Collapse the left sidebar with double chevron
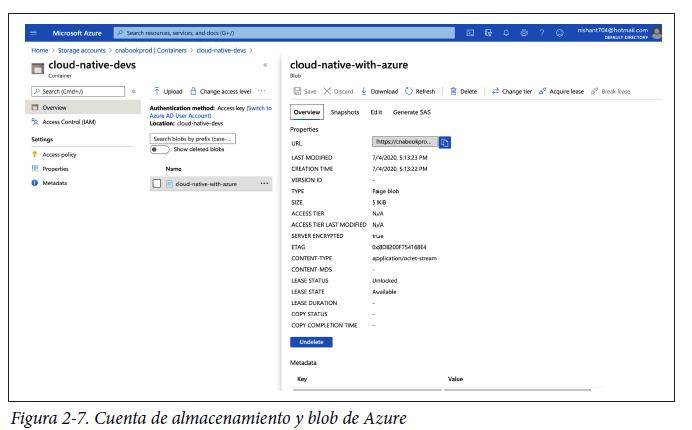This screenshot has width=692, height=430. 134,91
